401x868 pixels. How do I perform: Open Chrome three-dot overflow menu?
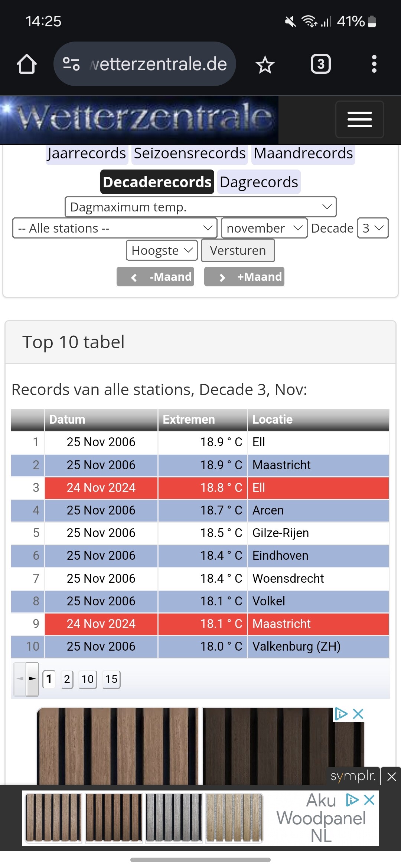(374, 64)
